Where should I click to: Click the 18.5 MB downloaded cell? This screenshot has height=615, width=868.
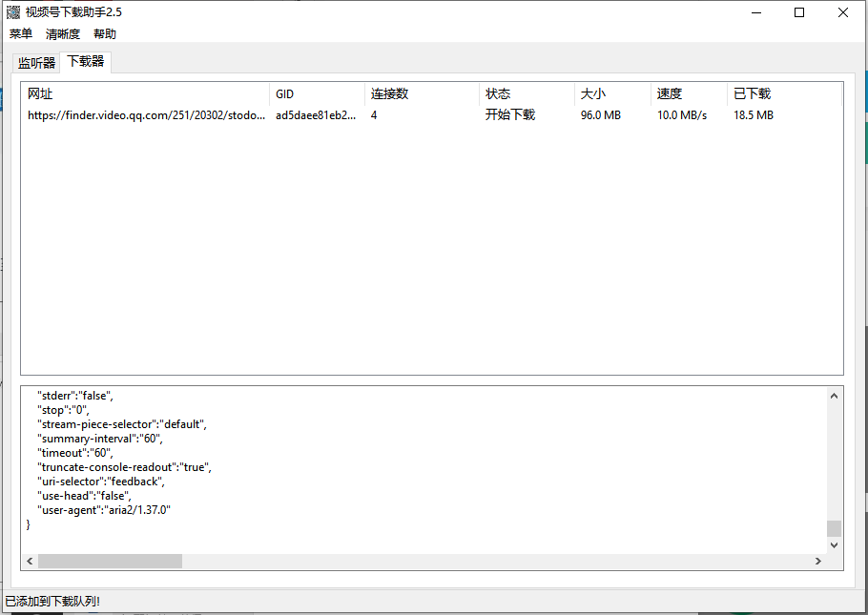click(x=754, y=115)
